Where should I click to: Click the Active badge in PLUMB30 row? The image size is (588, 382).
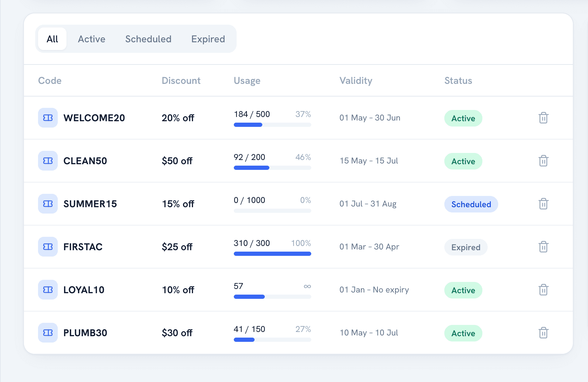point(463,333)
